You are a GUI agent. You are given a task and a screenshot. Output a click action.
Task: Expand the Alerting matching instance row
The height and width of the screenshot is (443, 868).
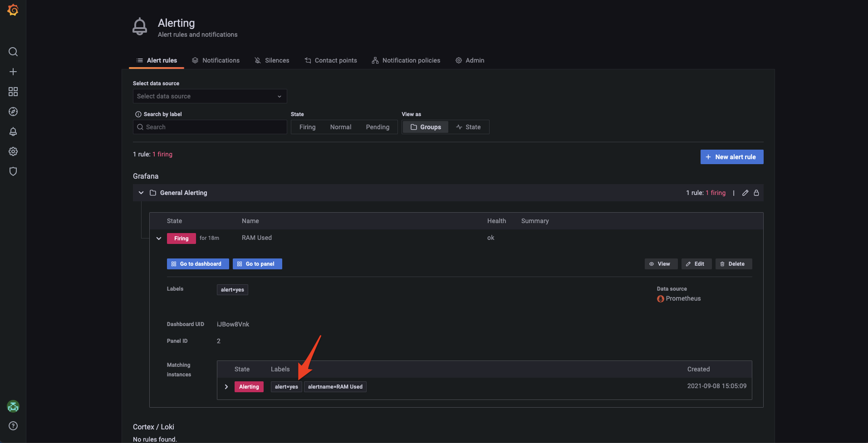[x=226, y=386]
